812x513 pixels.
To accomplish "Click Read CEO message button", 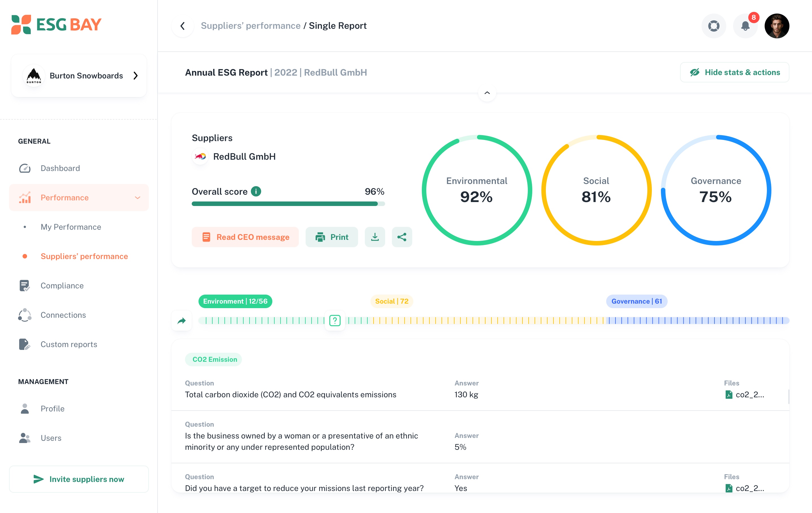I will pos(245,237).
